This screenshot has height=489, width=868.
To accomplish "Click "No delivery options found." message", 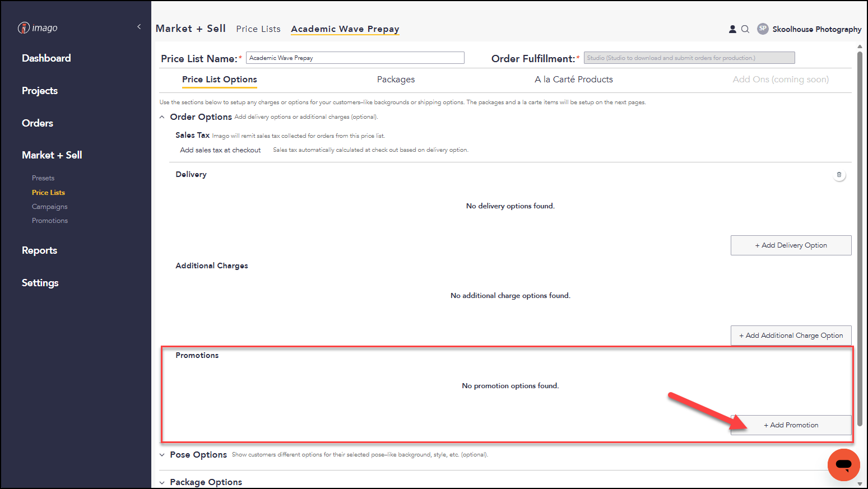I will (510, 206).
